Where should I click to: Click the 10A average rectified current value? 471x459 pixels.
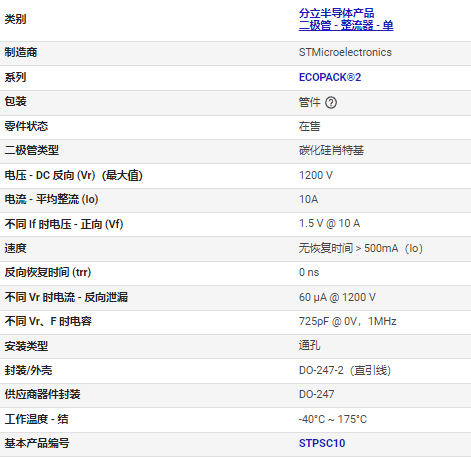(308, 199)
